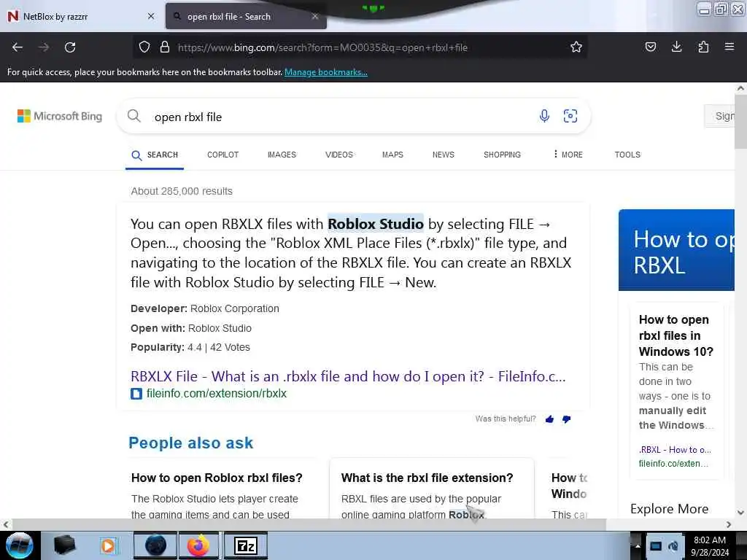Launch Firefox from the taskbar

coord(198,545)
